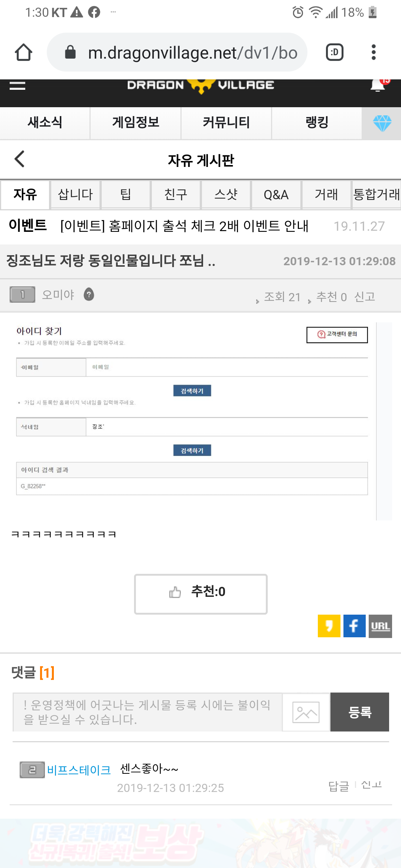The image size is (401, 868).
Task: Share post on Facebook icon
Action: pyautogui.click(x=355, y=626)
